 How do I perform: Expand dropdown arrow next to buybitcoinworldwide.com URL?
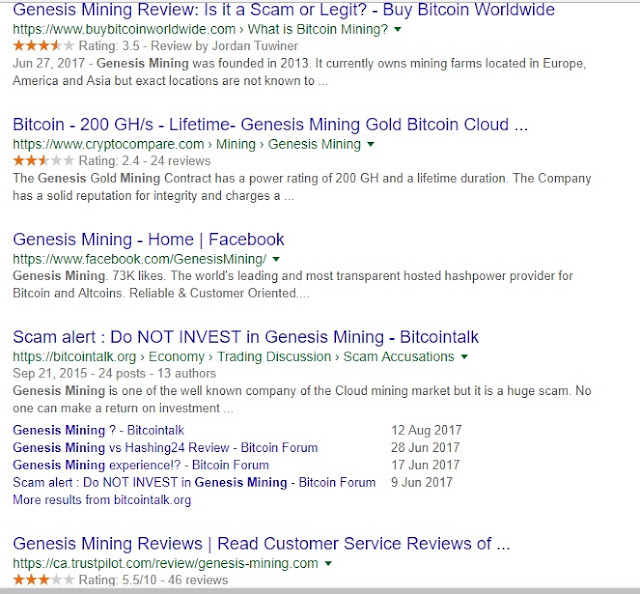[398, 29]
